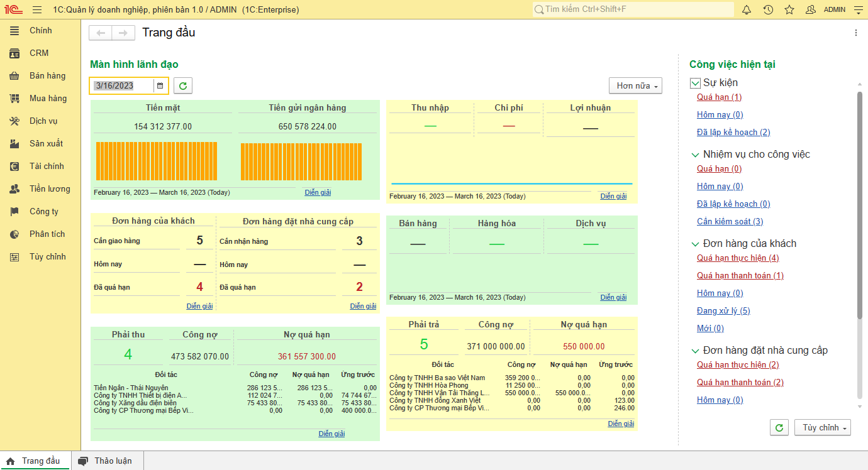Open Quá hạn (1) under Sự kiện
Screen dimensions: 868x470
click(719, 97)
